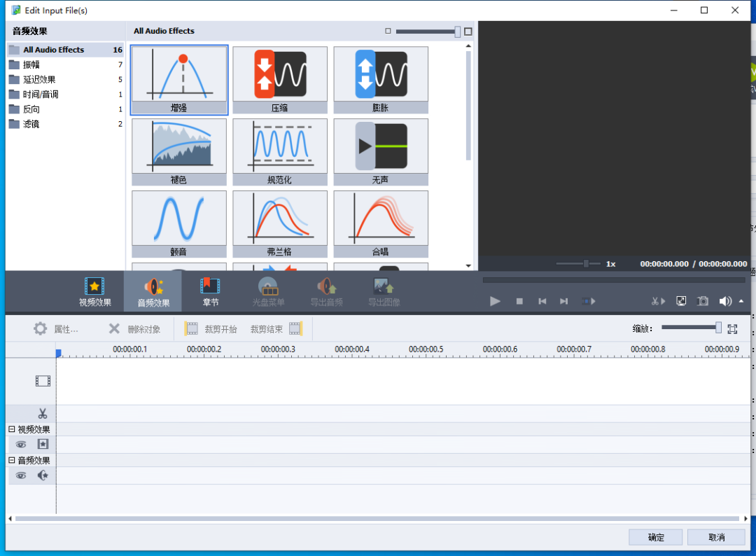Switch to the 章节 tab
The width and height of the screenshot is (756, 556).
click(x=211, y=292)
